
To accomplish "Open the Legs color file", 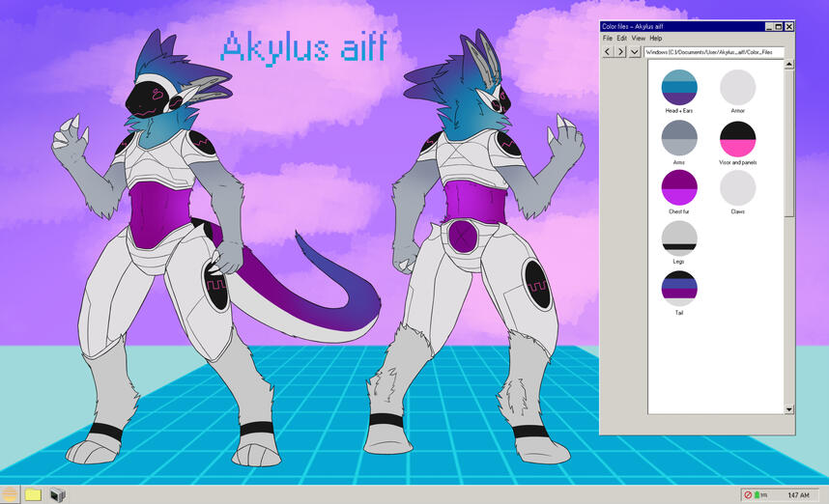I will point(679,238).
